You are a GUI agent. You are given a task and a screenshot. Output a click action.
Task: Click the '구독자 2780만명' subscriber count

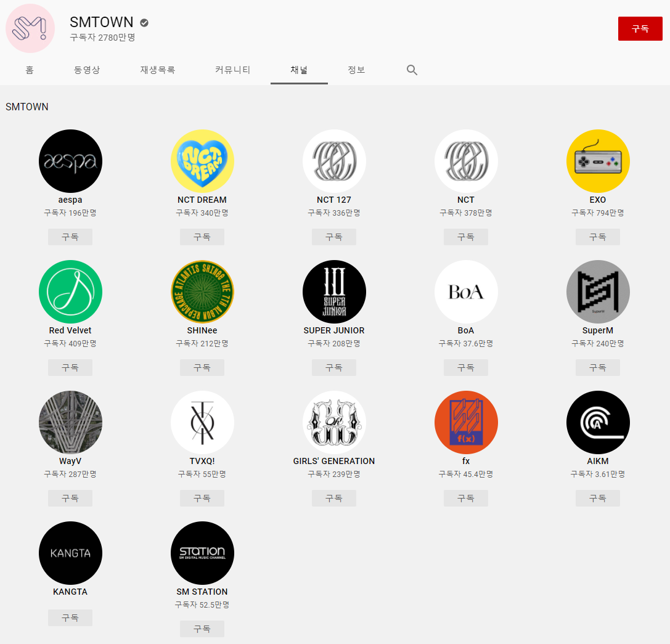pyautogui.click(x=102, y=38)
